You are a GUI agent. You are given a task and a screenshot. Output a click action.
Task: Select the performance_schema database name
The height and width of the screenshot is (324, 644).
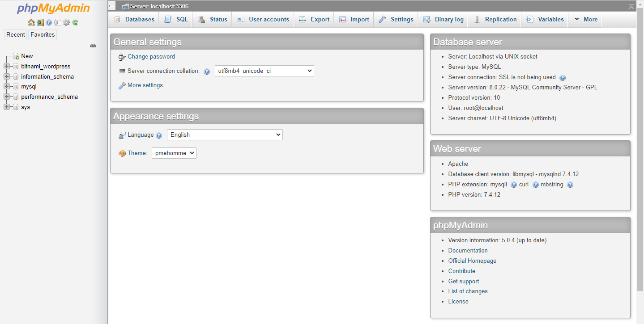[49, 97]
